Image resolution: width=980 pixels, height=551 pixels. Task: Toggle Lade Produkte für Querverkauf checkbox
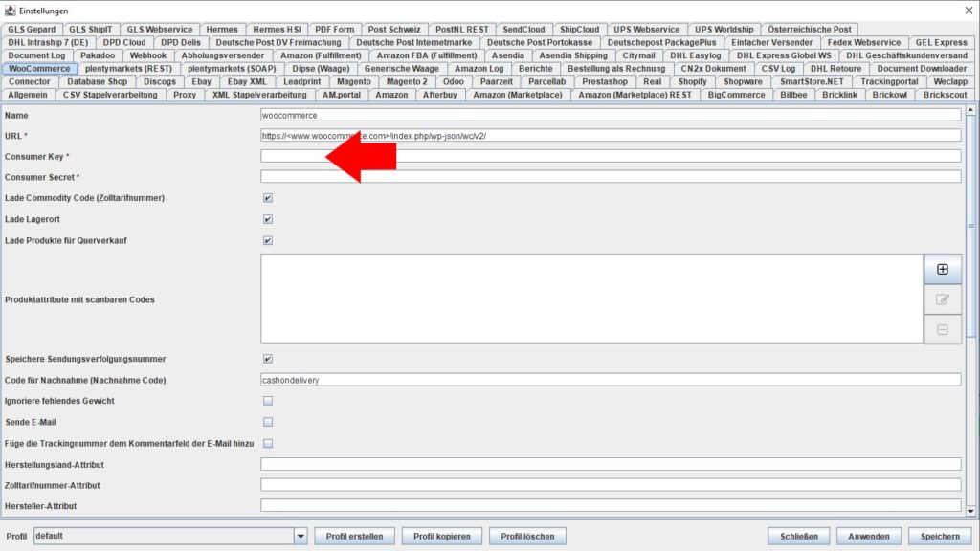point(268,240)
